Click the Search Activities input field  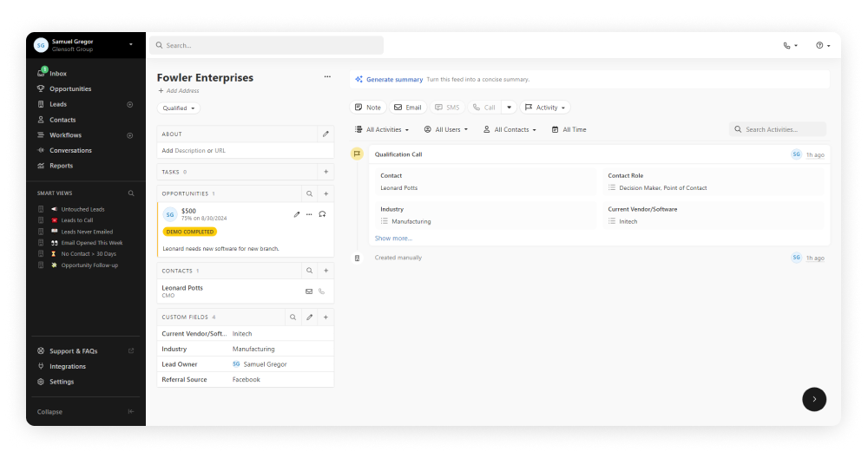pos(781,129)
